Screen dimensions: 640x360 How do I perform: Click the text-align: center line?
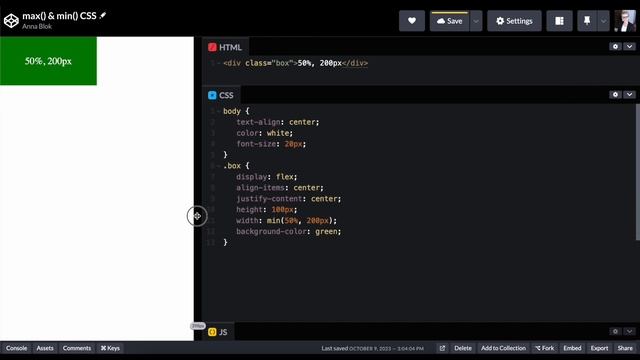coord(278,122)
